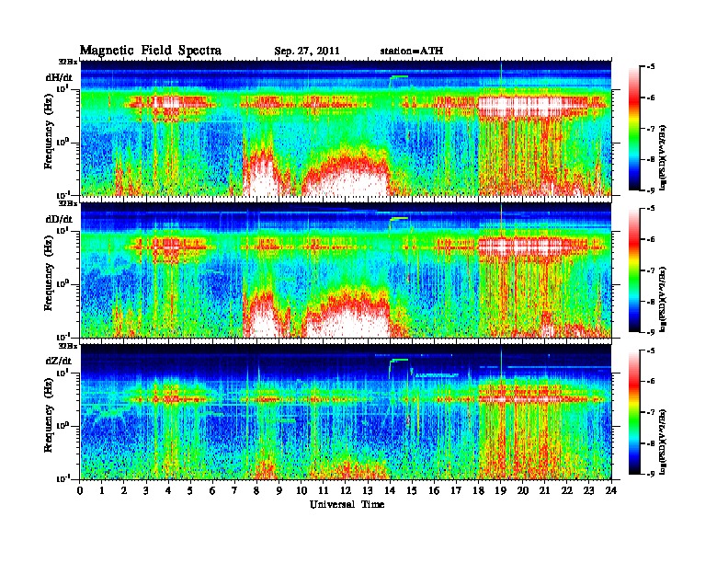The image size is (728, 563).
Task: Click the 10^-1 frequency tick of dZ/dt panel
Action: point(63,478)
